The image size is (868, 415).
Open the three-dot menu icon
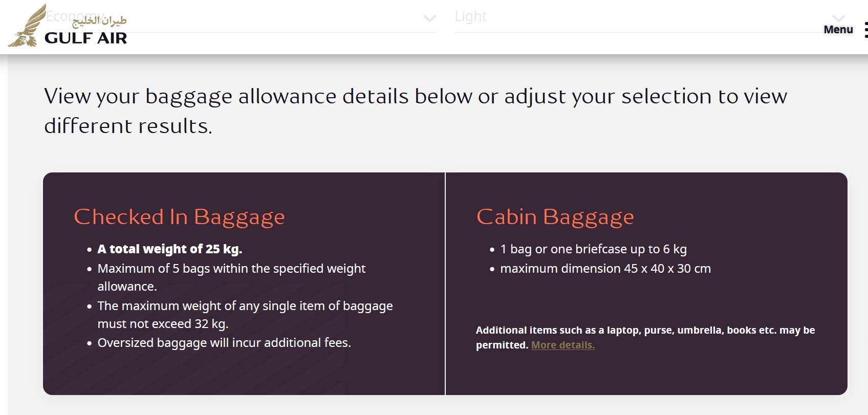(x=865, y=30)
